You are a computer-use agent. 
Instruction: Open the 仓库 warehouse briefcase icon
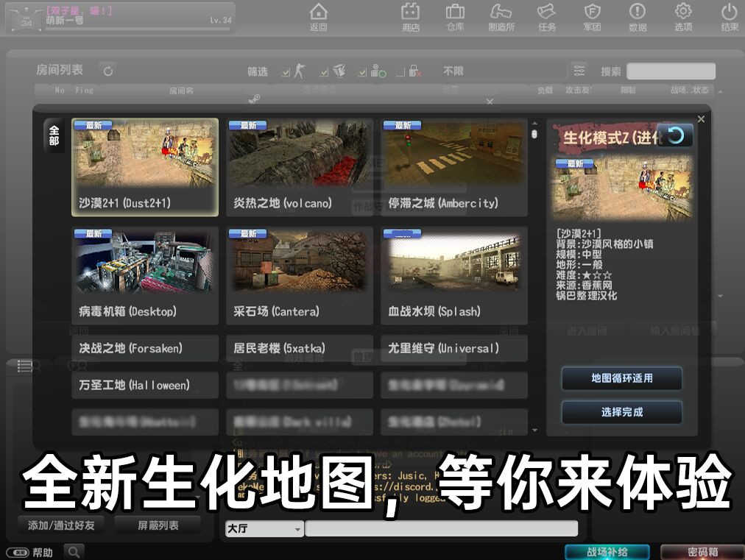coord(455,17)
